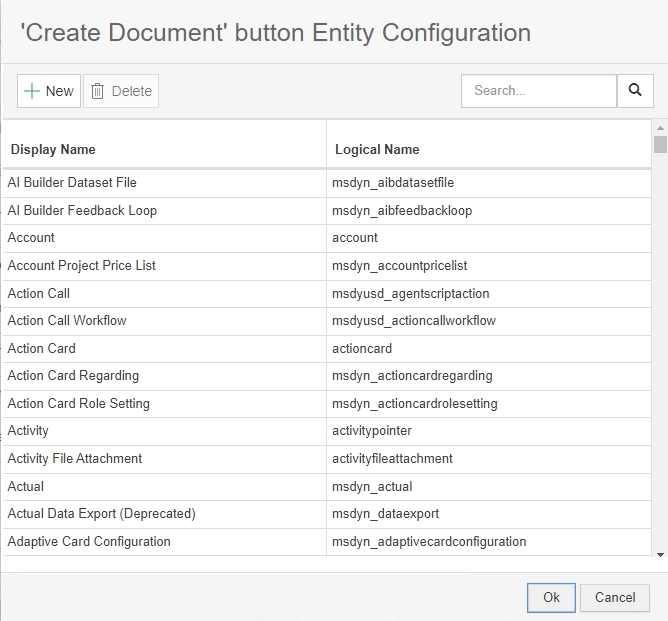The height and width of the screenshot is (621, 668).
Task: Click the Delete button with trash icon
Action: coord(121,91)
